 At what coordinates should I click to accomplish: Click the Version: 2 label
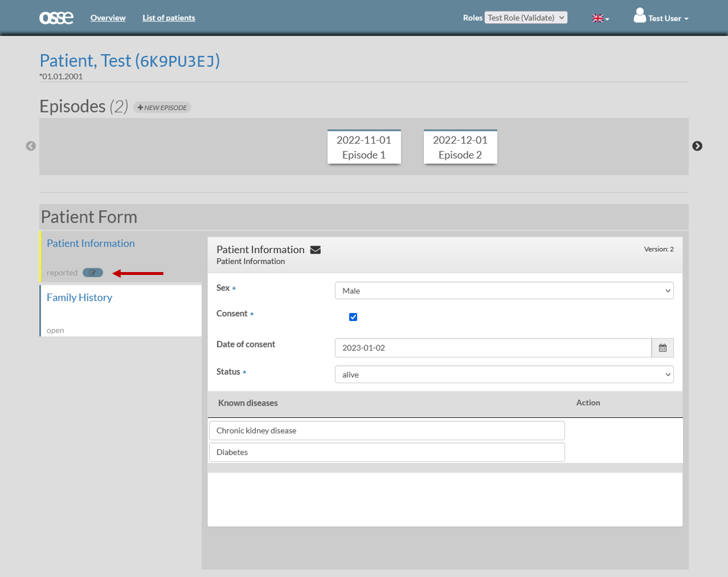pyautogui.click(x=659, y=249)
